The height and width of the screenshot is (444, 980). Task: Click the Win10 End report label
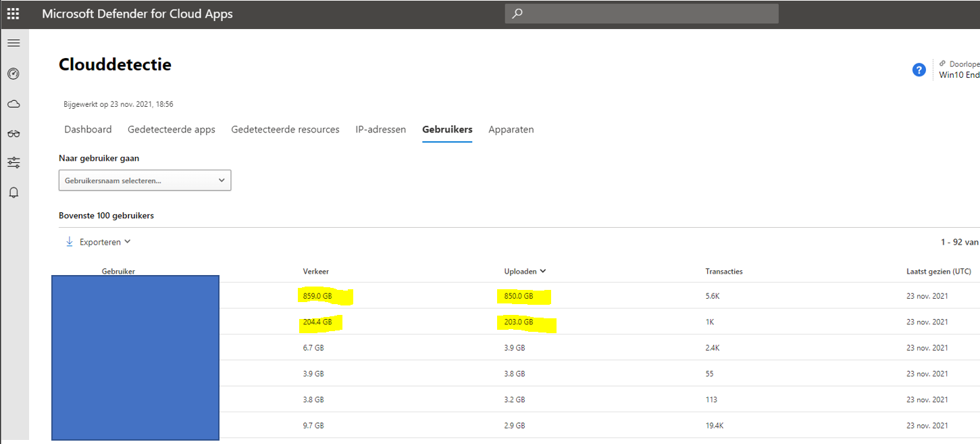960,74
